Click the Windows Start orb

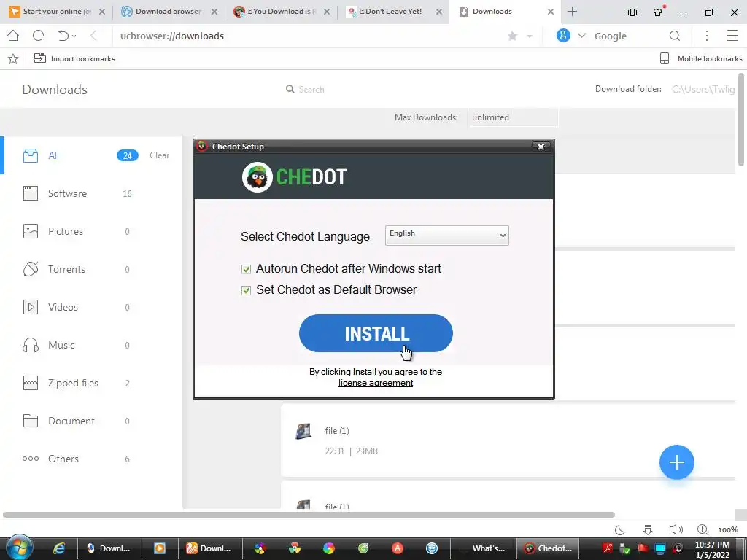[x=18, y=548]
